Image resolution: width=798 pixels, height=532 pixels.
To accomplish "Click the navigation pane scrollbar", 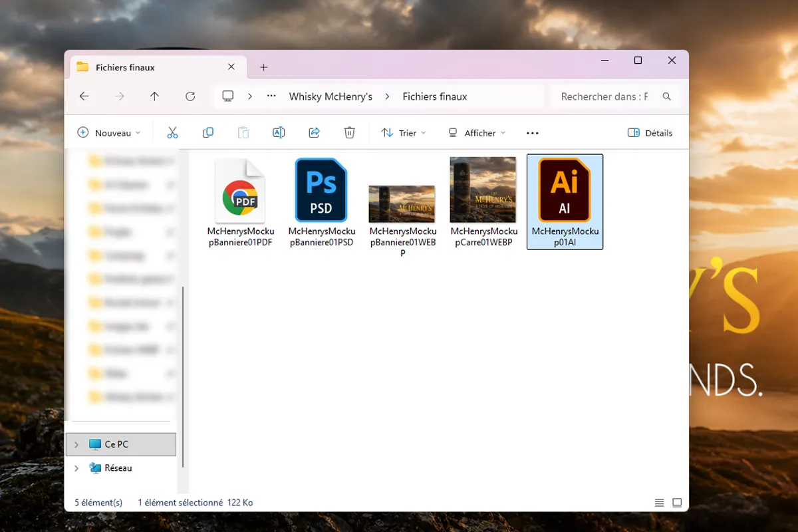I will [x=183, y=377].
